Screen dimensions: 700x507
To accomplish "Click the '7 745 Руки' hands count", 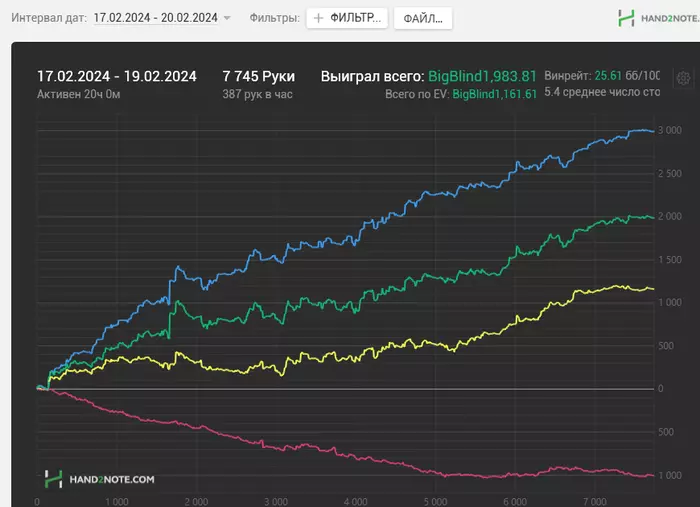I will coord(258,76).
